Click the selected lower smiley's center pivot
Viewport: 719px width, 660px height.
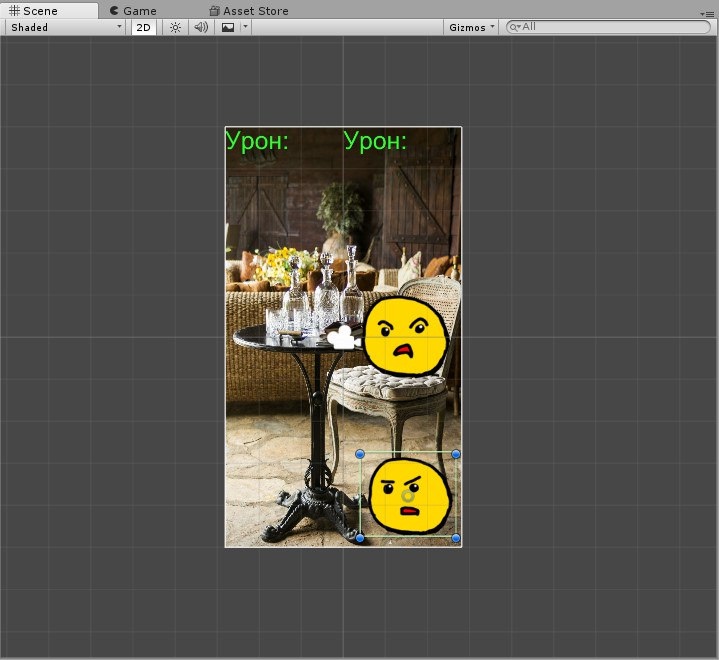click(407, 496)
